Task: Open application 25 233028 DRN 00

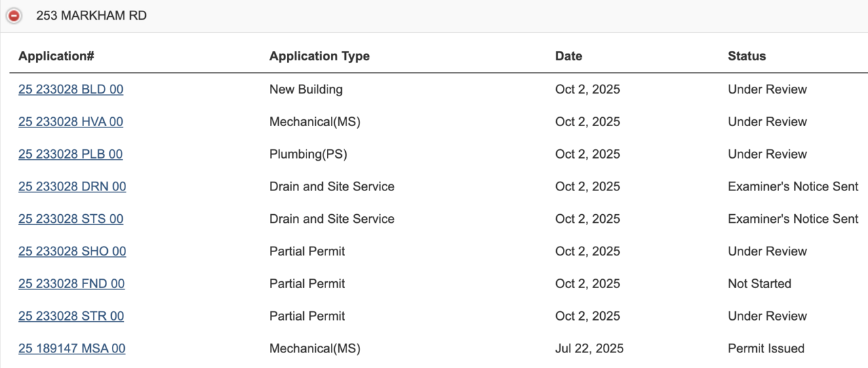Action: tap(72, 186)
